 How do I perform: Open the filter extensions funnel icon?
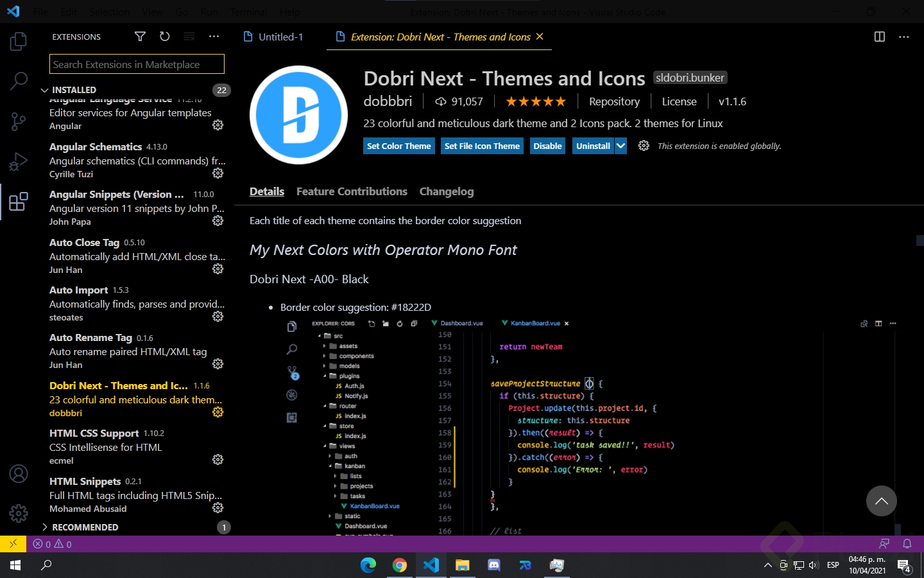tap(140, 37)
